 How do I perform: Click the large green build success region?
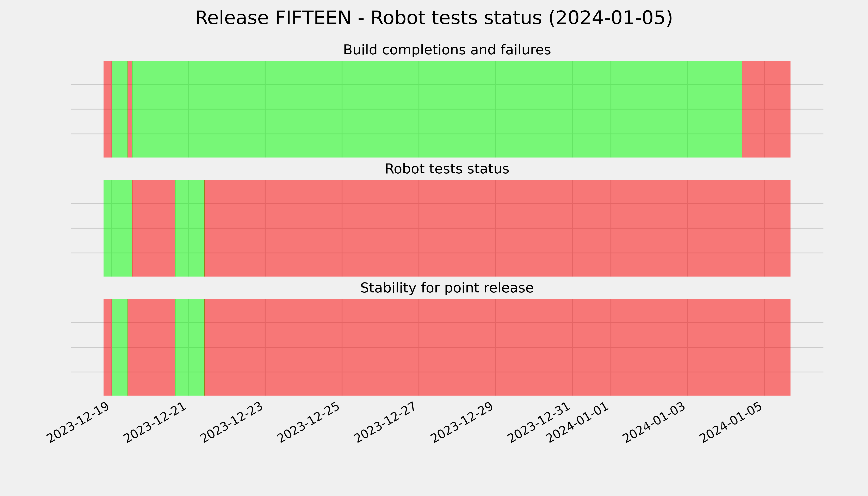(437, 109)
